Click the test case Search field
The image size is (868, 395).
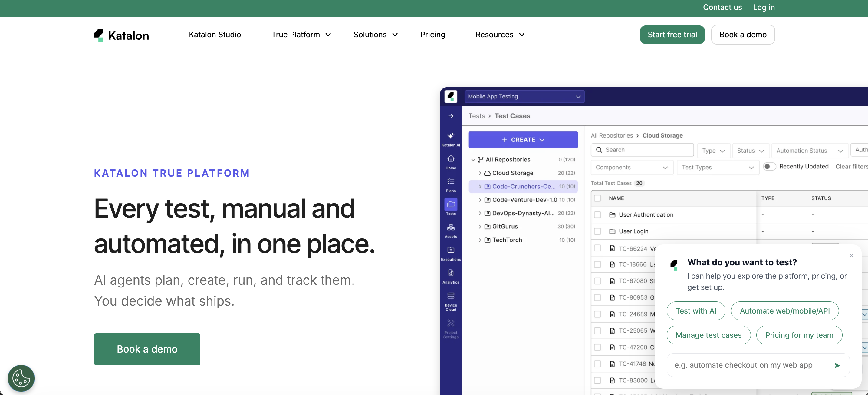(642, 150)
